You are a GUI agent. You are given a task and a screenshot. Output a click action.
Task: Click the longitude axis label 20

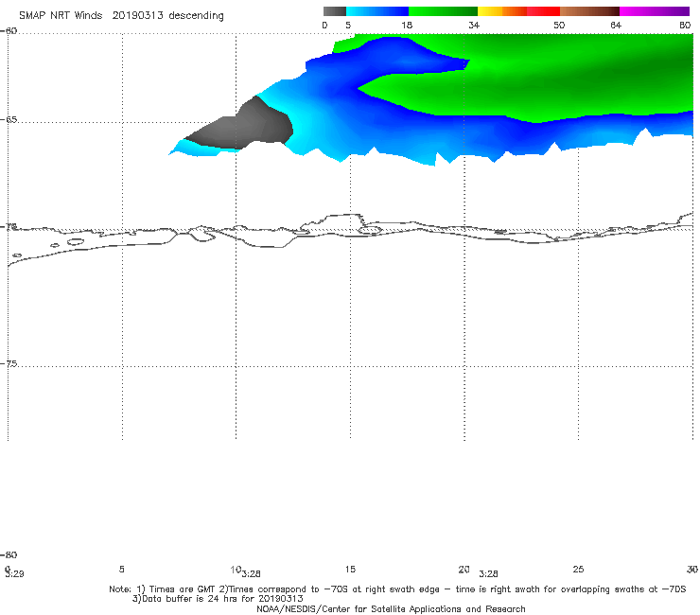(464, 569)
